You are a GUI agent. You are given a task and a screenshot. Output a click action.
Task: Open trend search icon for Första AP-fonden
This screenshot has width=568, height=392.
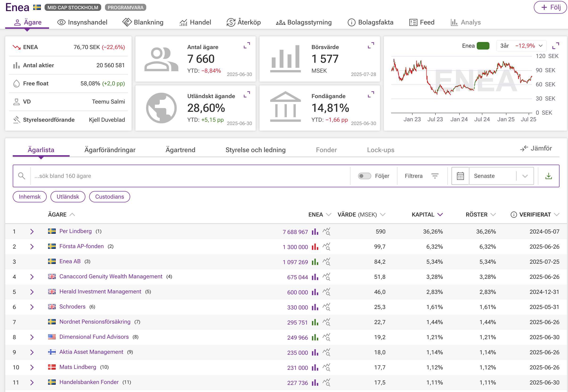point(326,247)
